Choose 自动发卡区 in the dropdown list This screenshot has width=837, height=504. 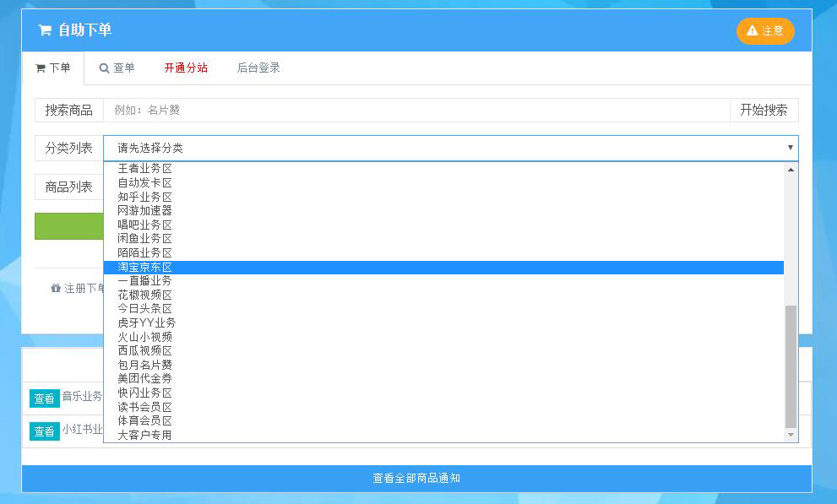click(443, 182)
